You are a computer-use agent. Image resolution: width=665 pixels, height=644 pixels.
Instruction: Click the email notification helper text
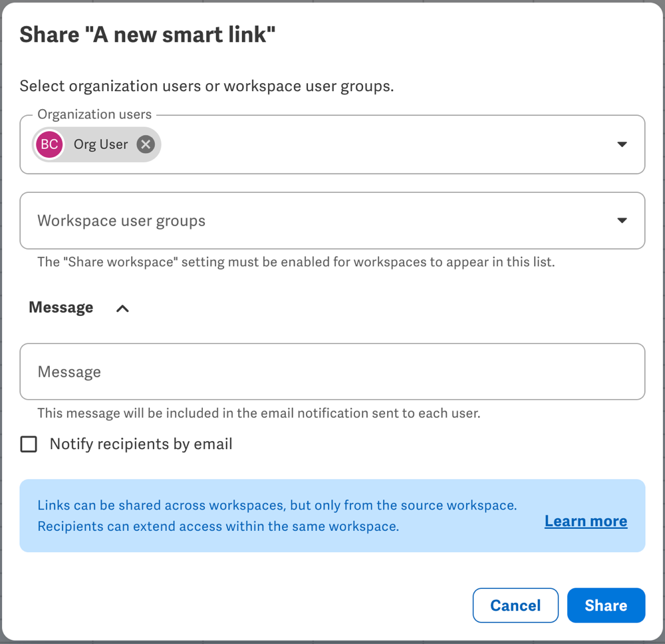tap(259, 413)
